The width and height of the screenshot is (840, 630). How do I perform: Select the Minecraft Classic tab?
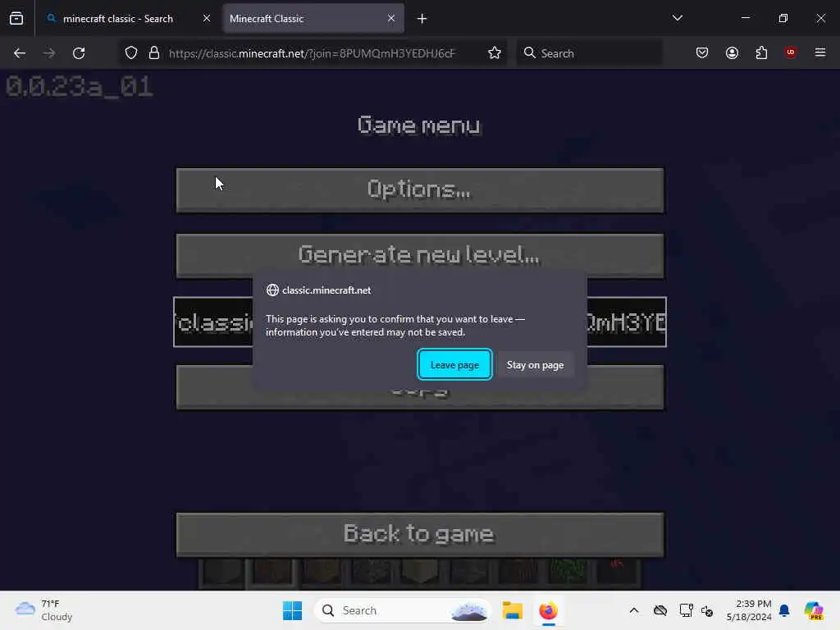[313, 19]
